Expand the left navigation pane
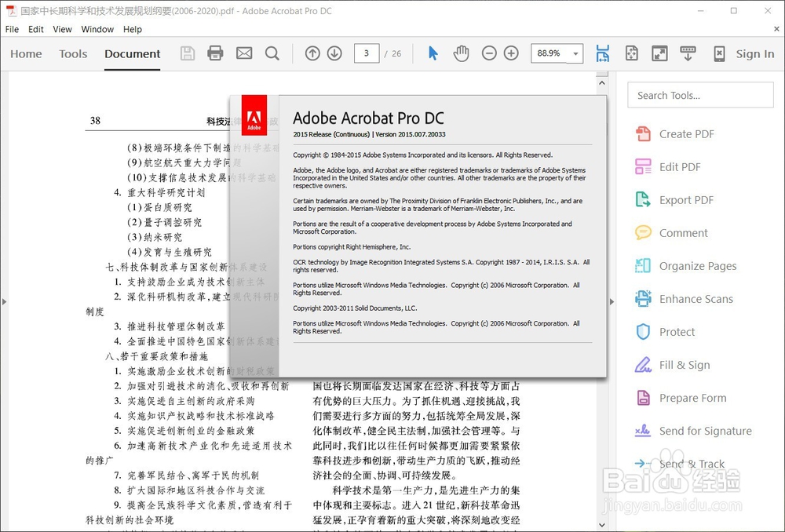This screenshot has height=532, width=785. coord(4,301)
